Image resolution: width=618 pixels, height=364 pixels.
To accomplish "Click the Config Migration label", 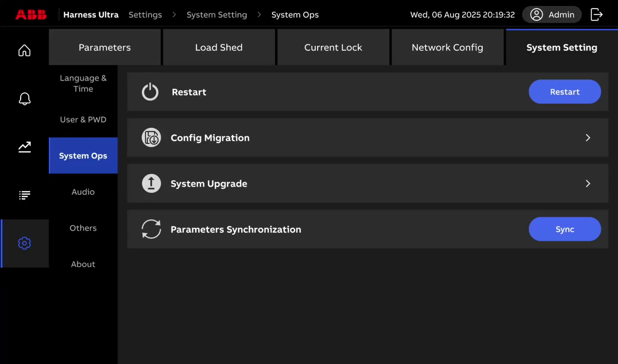I will (x=210, y=138).
